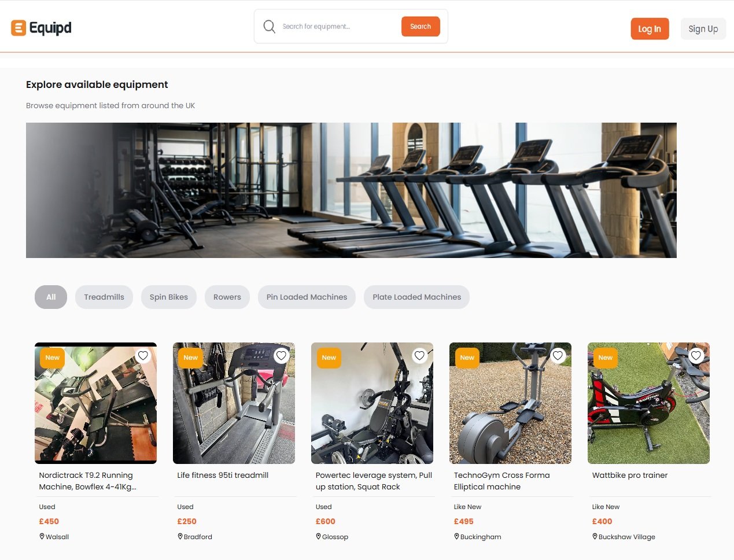The image size is (734, 560).
Task: Open the Wattbike pro trainer photo
Action: tap(648, 403)
